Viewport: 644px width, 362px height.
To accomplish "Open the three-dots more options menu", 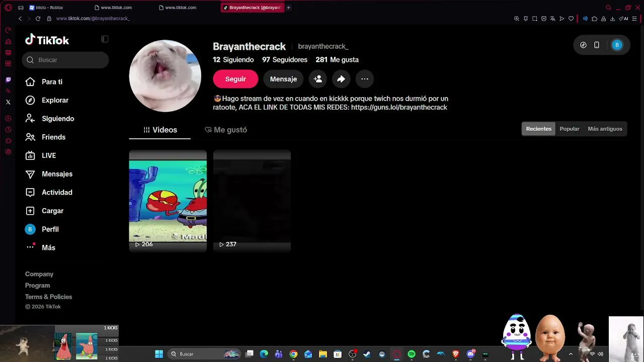I will pyautogui.click(x=365, y=79).
